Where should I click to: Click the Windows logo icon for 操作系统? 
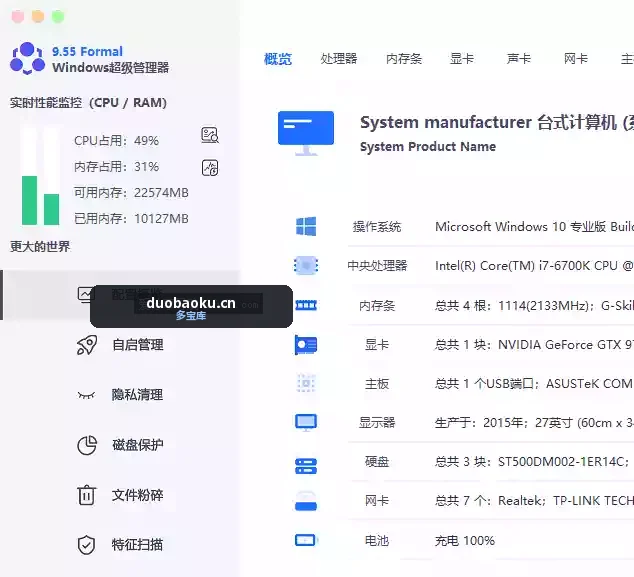306,226
